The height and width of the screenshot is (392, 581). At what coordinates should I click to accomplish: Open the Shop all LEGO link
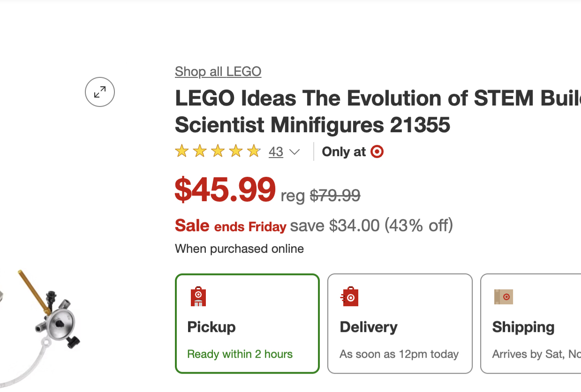coord(218,72)
